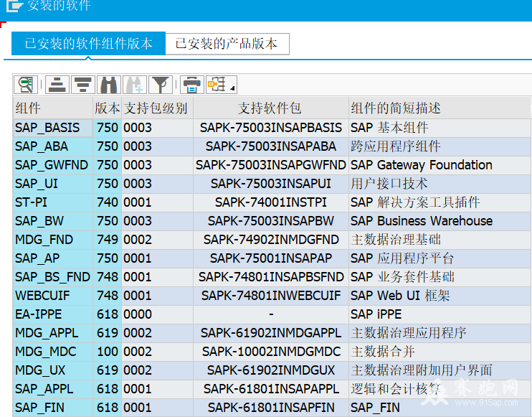The height and width of the screenshot is (417, 532).
Task: Select the 支持软件包 column header
Action: (x=271, y=108)
